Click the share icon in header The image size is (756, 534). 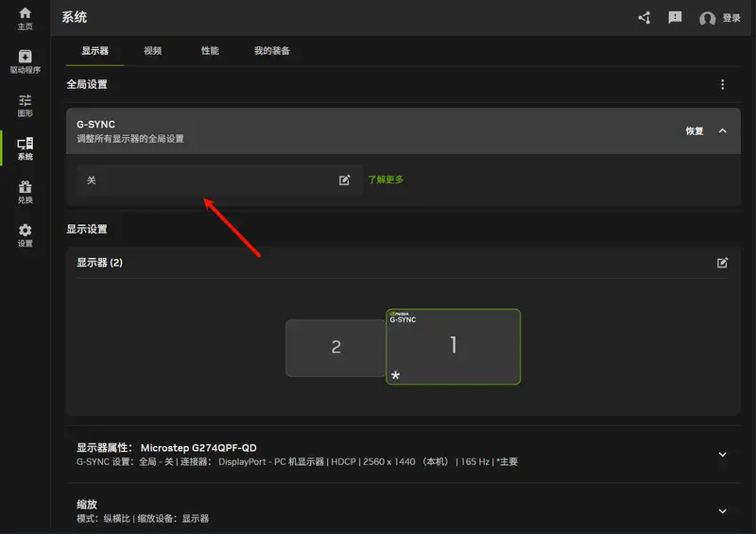click(644, 18)
